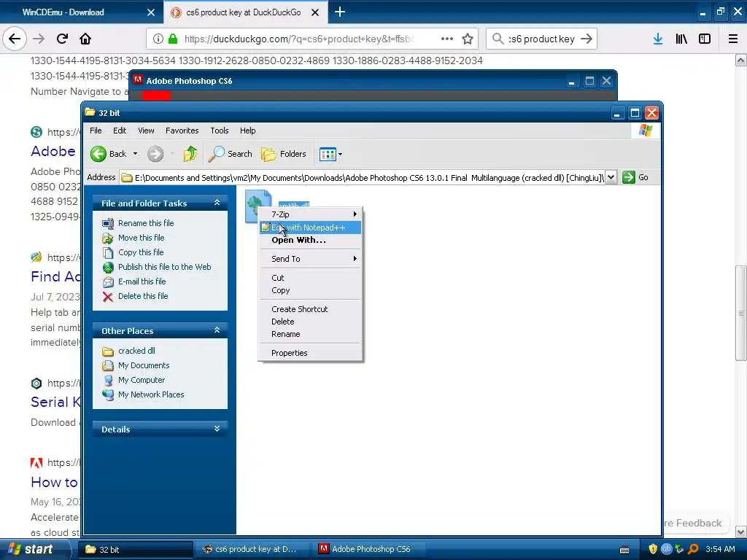Click Firefox back arrow button

tap(15, 39)
